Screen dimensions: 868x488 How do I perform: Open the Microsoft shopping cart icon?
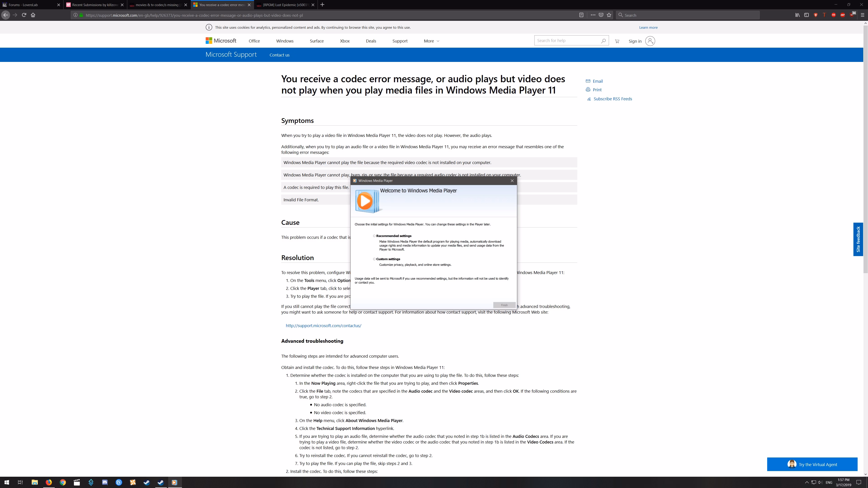click(617, 41)
